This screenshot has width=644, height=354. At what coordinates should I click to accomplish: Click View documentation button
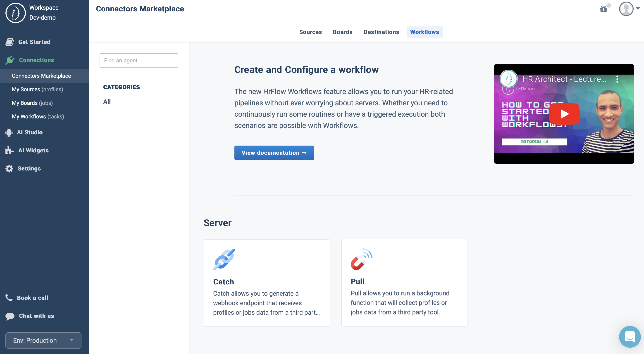(x=274, y=153)
